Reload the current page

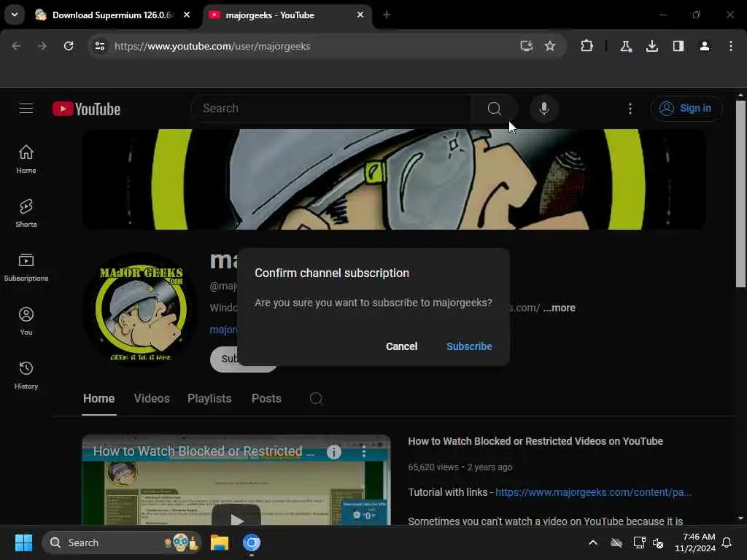(x=69, y=46)
